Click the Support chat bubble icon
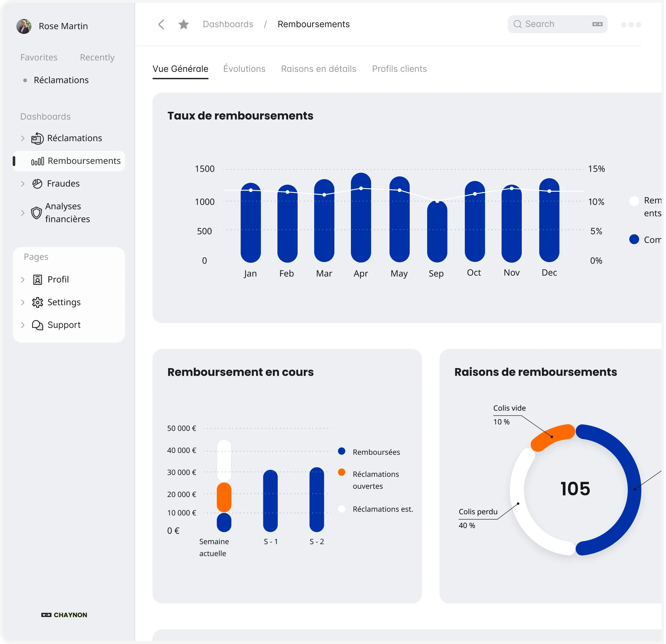The height and width of the screenshot is (644, 666). coord(37,325)
